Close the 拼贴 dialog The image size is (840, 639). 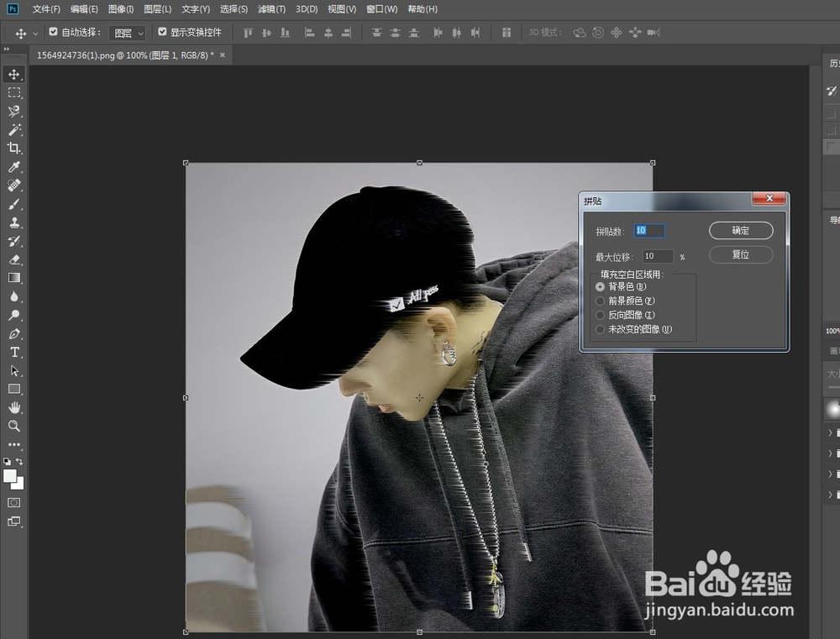point(769,198)
